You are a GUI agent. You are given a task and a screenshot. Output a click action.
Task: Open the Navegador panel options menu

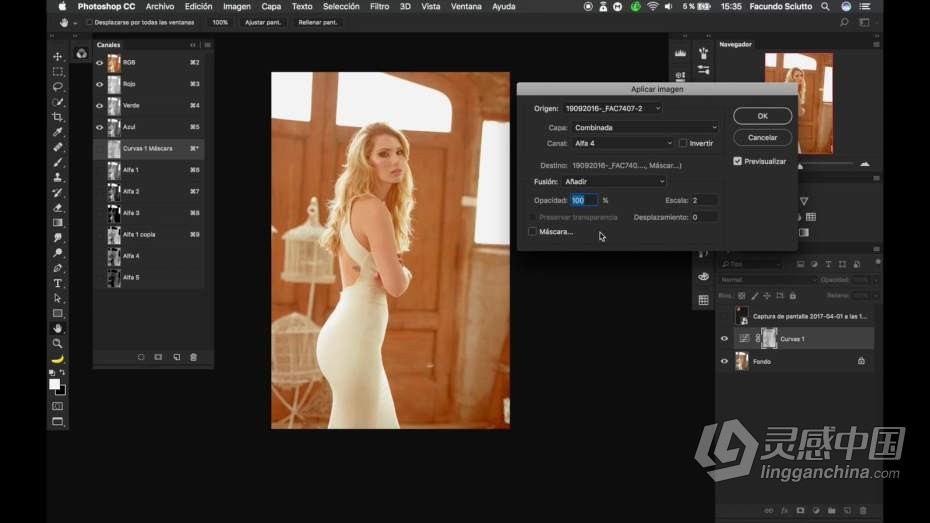pos(876,44)
